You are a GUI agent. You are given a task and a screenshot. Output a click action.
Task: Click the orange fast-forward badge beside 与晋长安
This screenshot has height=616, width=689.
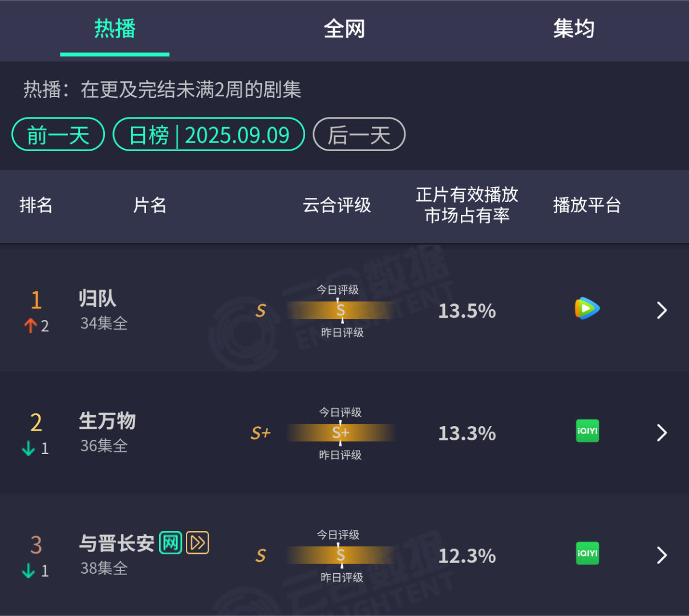point(197,542)
